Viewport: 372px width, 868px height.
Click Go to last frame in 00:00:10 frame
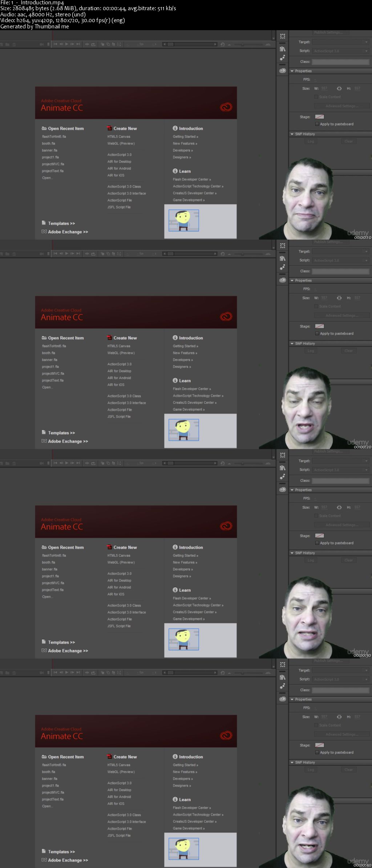78,44
